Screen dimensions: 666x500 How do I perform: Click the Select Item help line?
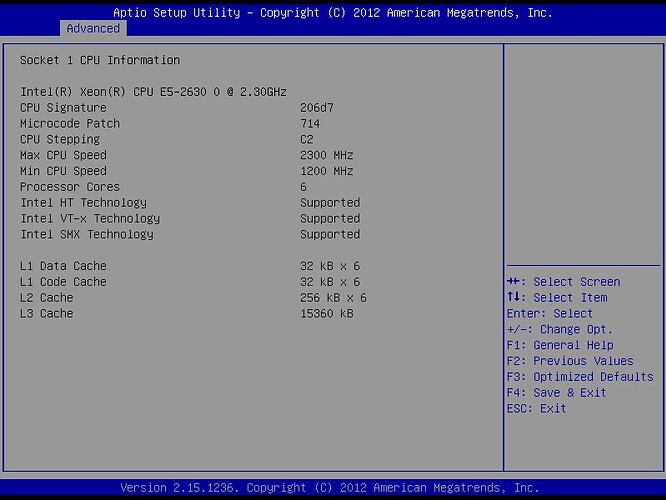point(557,297)
